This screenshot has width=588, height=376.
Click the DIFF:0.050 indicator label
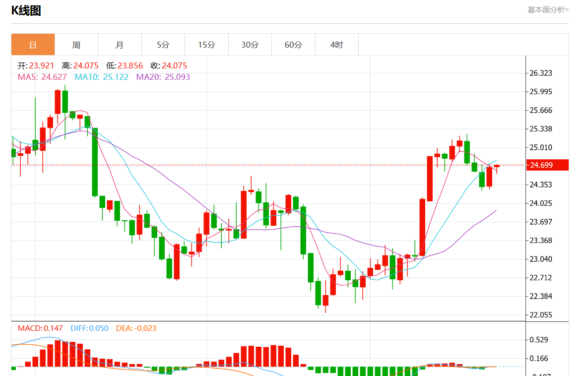tap(89, 328)
